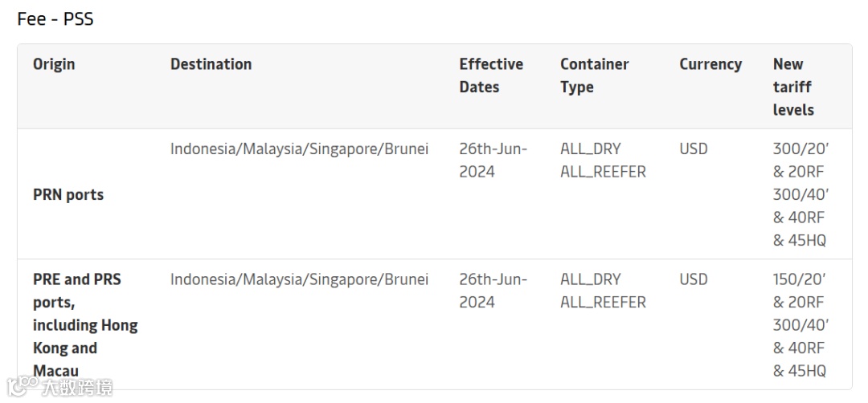Click the Destination column header
The width and height of the screenshot is (868, 403).
coord(211,64)
